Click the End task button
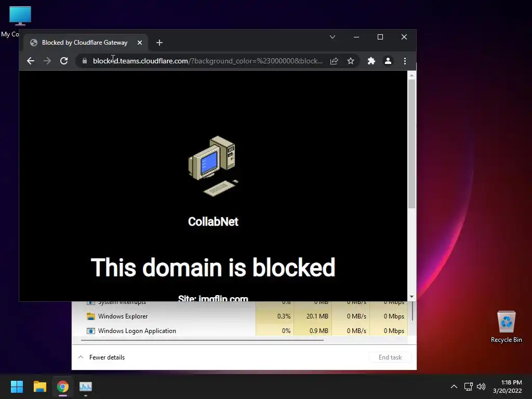Image resolution: width=532 pixels, height=399 pixels. 390,357
